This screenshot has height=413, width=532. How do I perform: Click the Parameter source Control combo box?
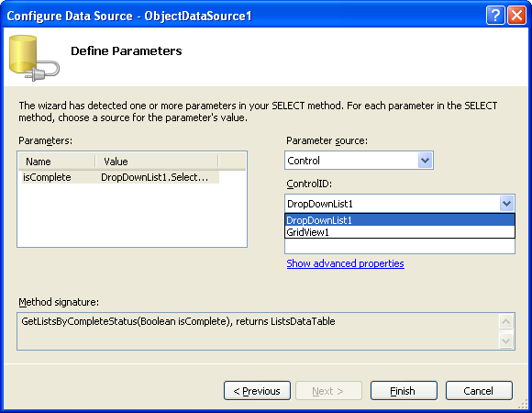(359, 161)
